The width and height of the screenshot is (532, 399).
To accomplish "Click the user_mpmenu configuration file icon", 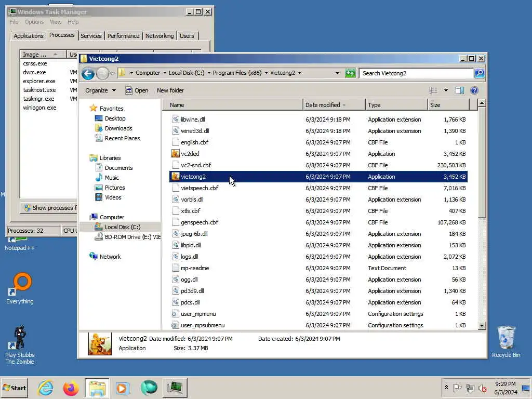I will coord(175,314).
